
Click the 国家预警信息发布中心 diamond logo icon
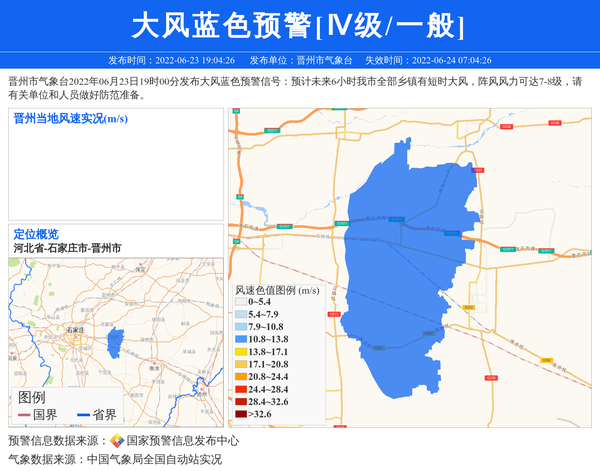click(x=117, y=441)
